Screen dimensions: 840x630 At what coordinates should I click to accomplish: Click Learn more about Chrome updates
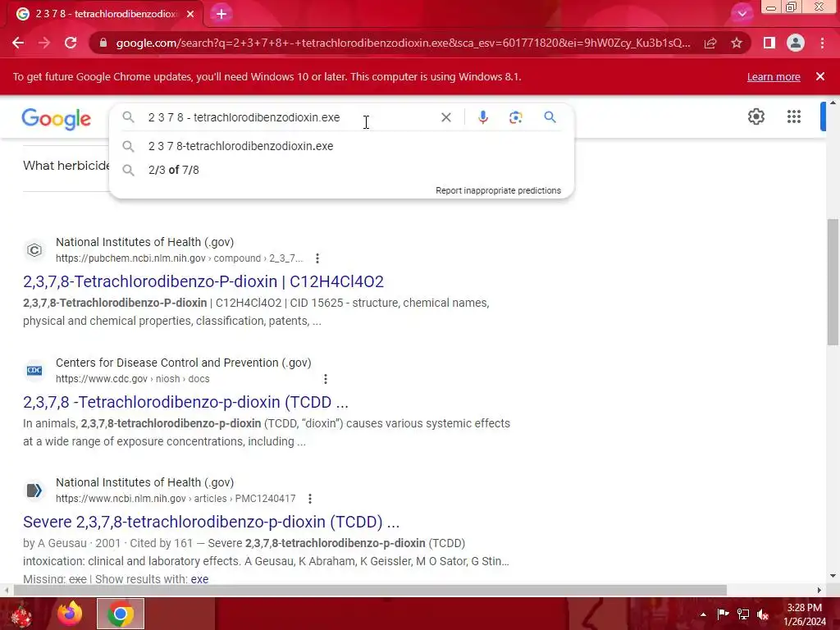[x=774, y=76]
